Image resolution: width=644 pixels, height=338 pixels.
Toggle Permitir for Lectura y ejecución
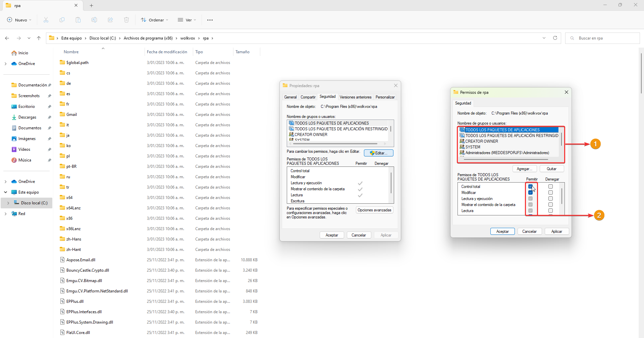531,199
